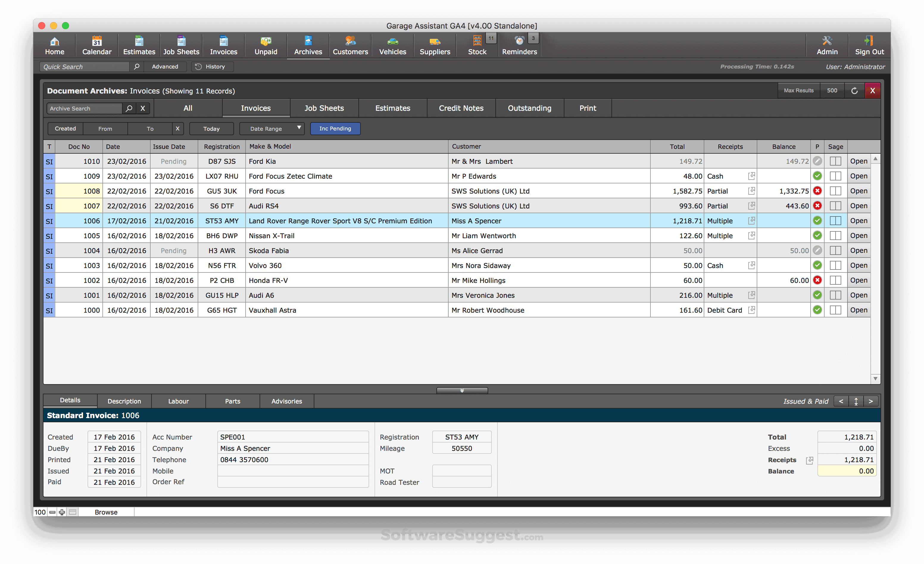
Task: Collapse the details panel with the chevron handle
Action: click(462, 391)
